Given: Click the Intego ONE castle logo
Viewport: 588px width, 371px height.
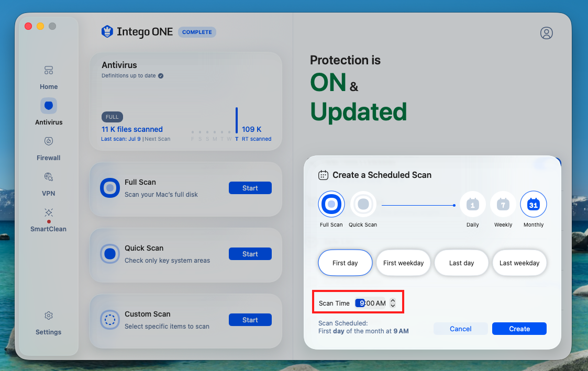Looking at the screenshot, I should (107, 32).
